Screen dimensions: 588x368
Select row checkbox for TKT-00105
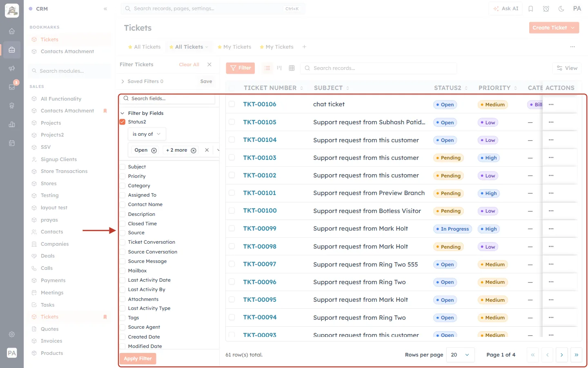point(232,122)
